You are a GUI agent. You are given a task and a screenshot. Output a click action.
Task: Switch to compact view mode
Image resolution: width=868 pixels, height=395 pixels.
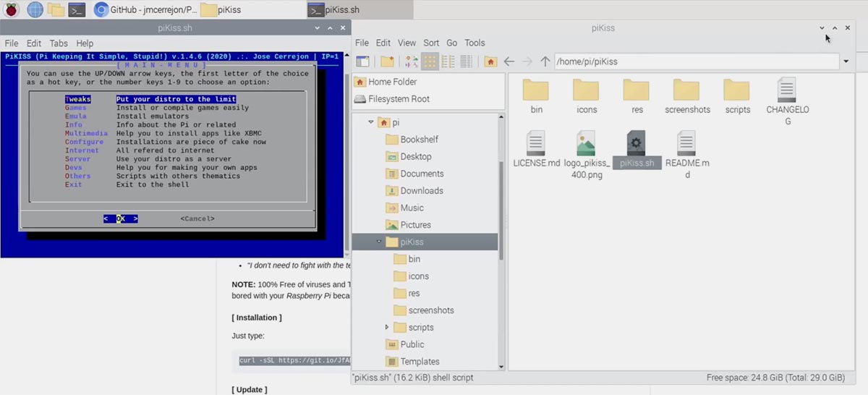pos(448,62)
